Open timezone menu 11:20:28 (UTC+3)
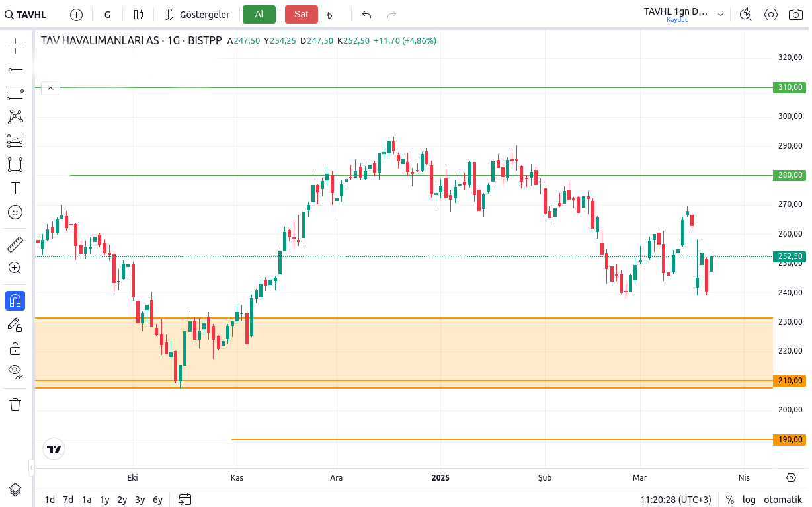The image size is (812, 507). click(676, 500)
